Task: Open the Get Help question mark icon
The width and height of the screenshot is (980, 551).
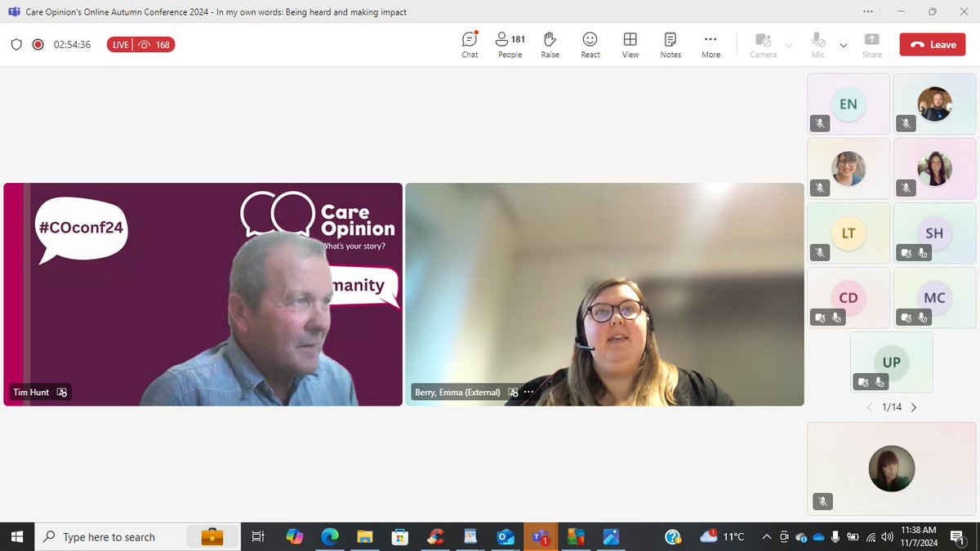Action: [x=672, y=536]
